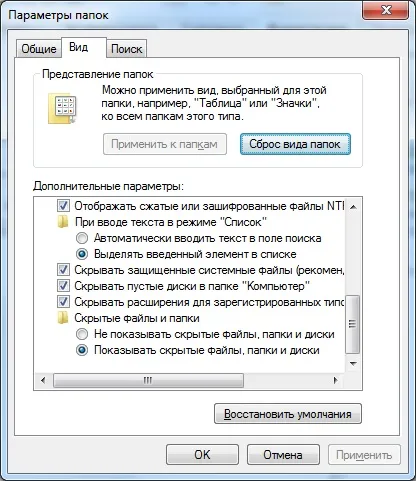Click the Применить button at bottom
The image size is (417, 481).
pyautogui.click(x=364, y=454)
